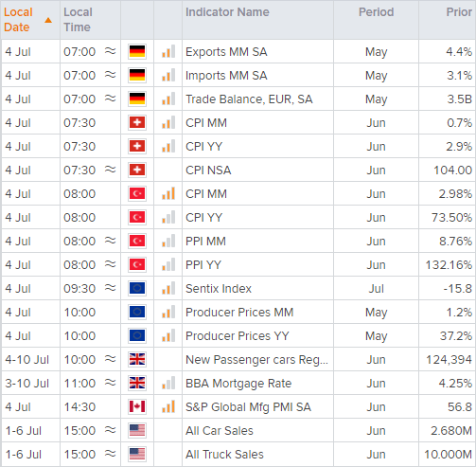Click the EU flag on Producer Prices MM row

[x=137, y=312]
